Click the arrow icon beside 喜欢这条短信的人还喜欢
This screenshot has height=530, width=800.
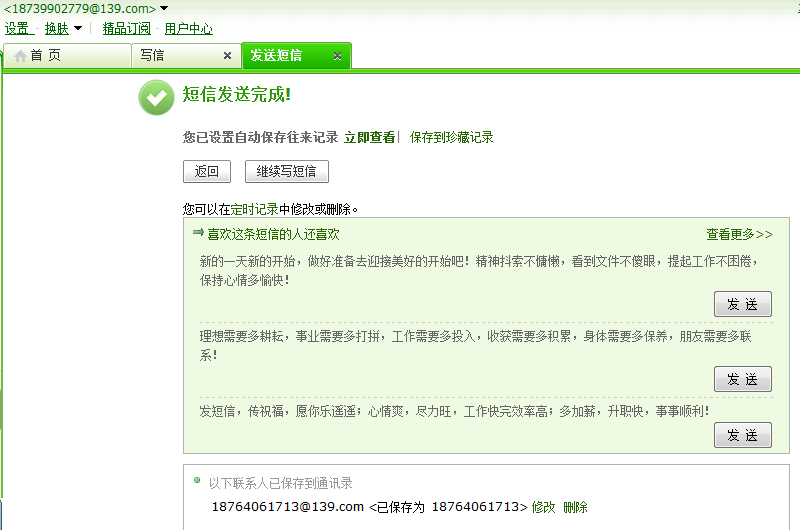point(198,233)
